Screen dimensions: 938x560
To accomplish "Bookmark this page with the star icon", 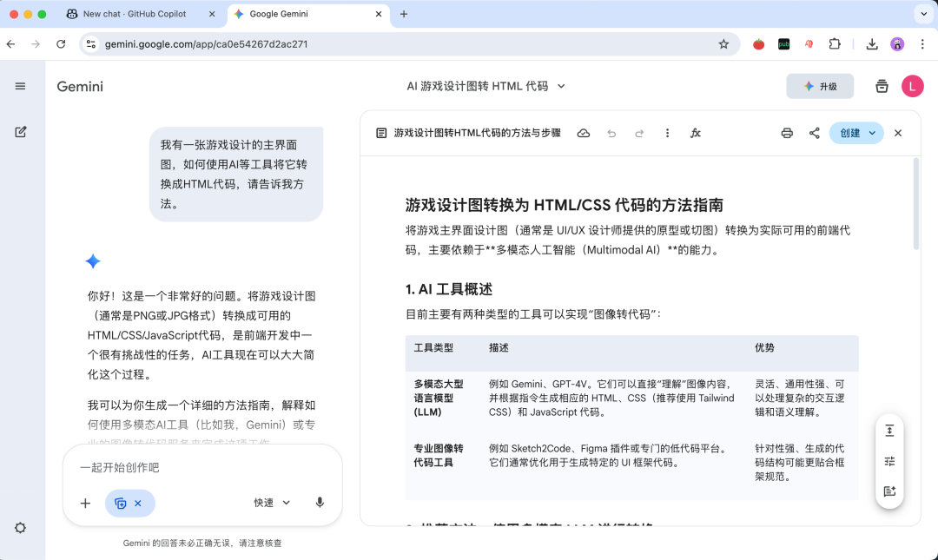I will click(723, 44).
